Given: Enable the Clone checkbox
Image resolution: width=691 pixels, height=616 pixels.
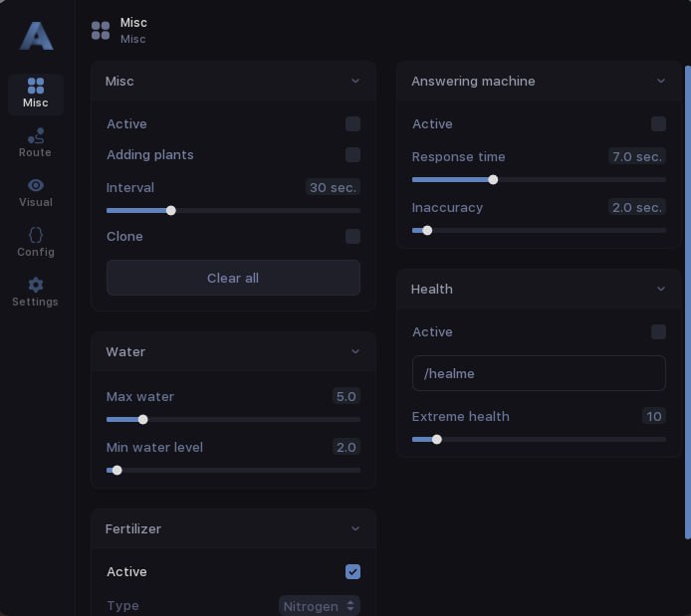Looking at the screenshot, I should click(352, 237).
